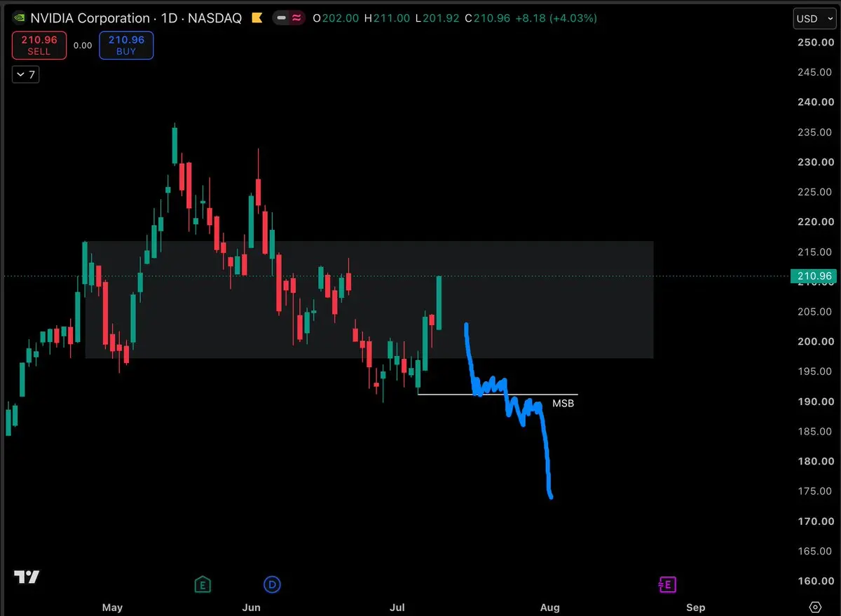This screenshot has width=841, height=616.
Task: Click the gray dash indicator in header pill
Action: 282,18
